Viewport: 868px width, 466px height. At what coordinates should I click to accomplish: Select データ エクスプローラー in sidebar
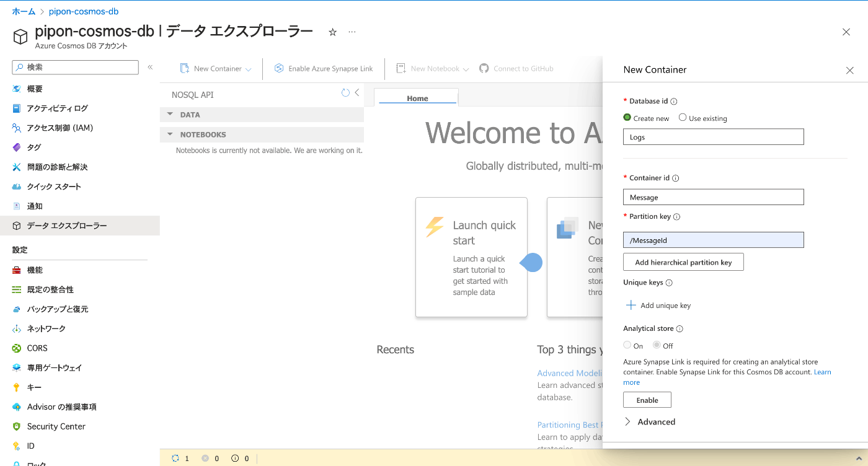pos(80,226)
